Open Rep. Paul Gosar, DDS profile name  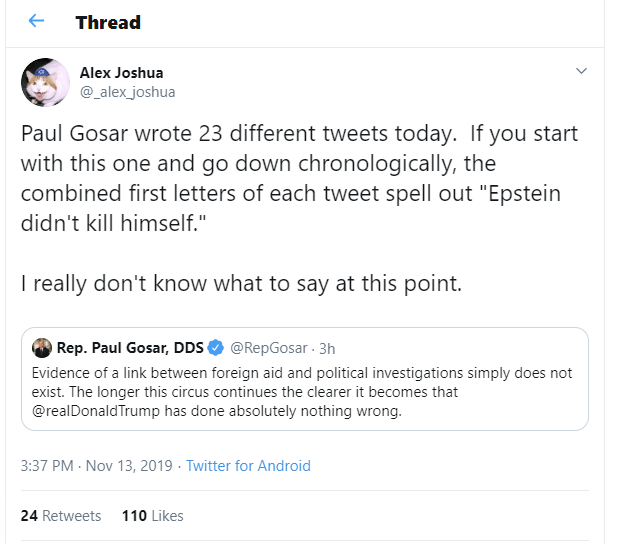(x=130, y=348)
